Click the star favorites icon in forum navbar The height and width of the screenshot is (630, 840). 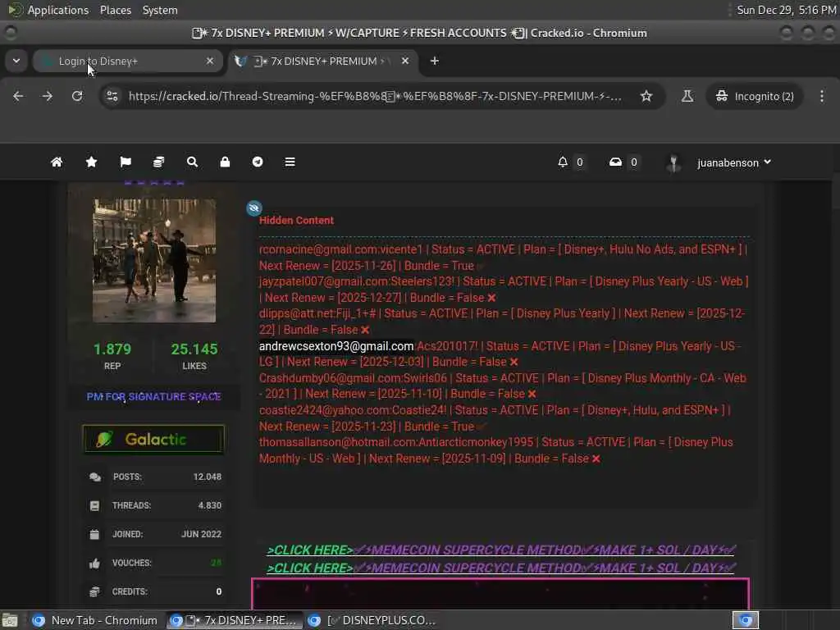[91, 162]
